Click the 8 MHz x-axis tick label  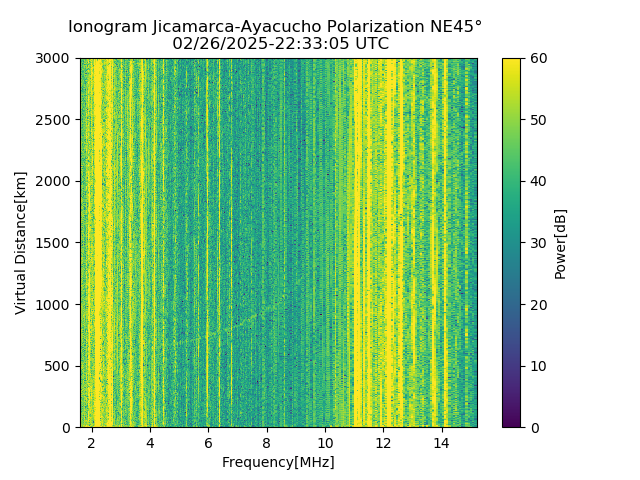pos(267,443)
